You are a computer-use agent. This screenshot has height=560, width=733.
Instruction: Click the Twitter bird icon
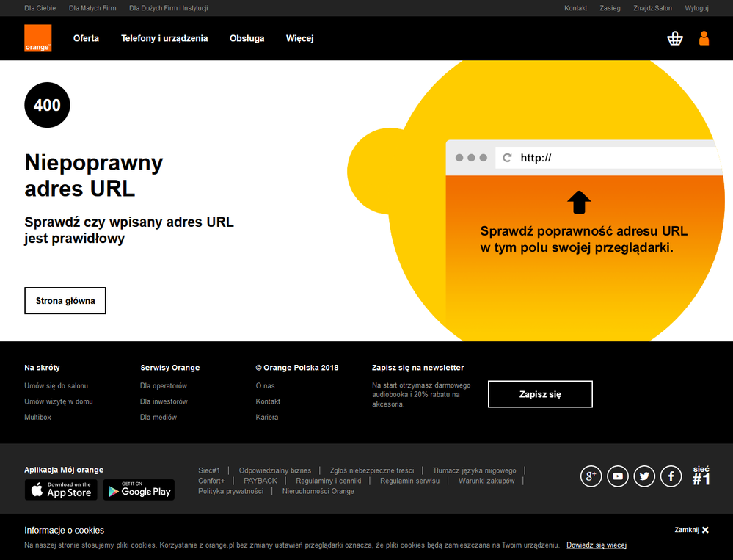click(644, 476)
